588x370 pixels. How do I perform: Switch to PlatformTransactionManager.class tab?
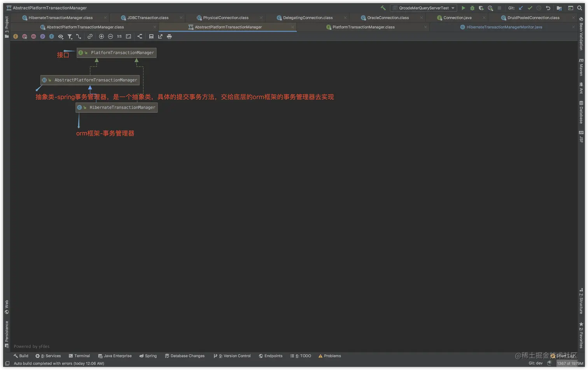[363, 27]
